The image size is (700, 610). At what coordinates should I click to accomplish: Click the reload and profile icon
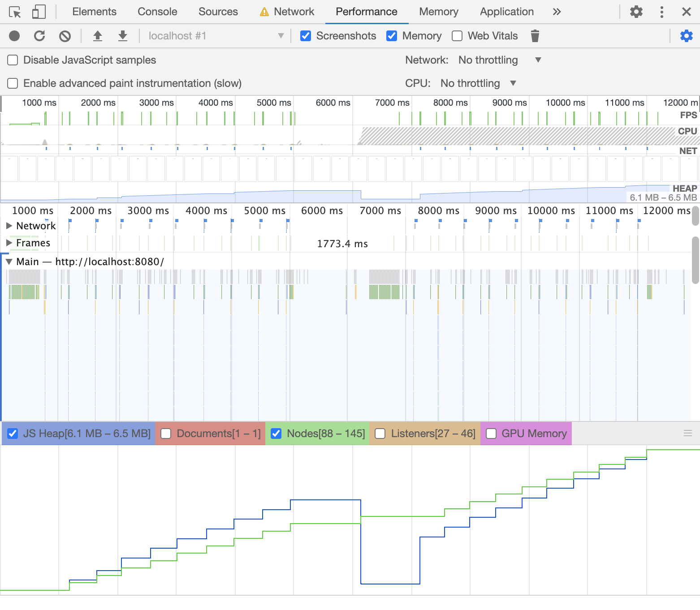coord(39,36)
